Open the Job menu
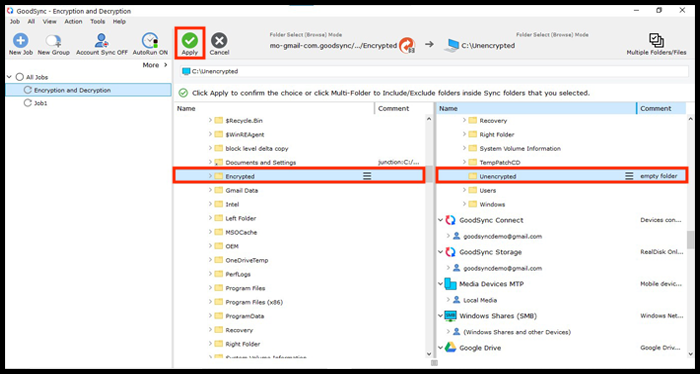700x374 pixels. 15,21
